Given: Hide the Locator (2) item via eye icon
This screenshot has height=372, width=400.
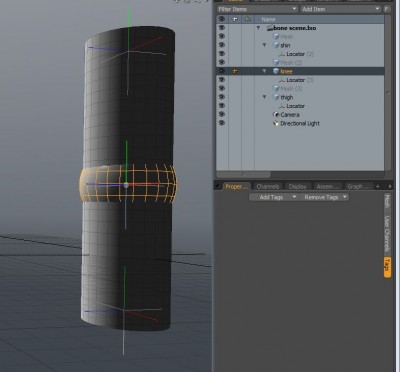Looking at the screenshot, I should [x=222, y=54].
